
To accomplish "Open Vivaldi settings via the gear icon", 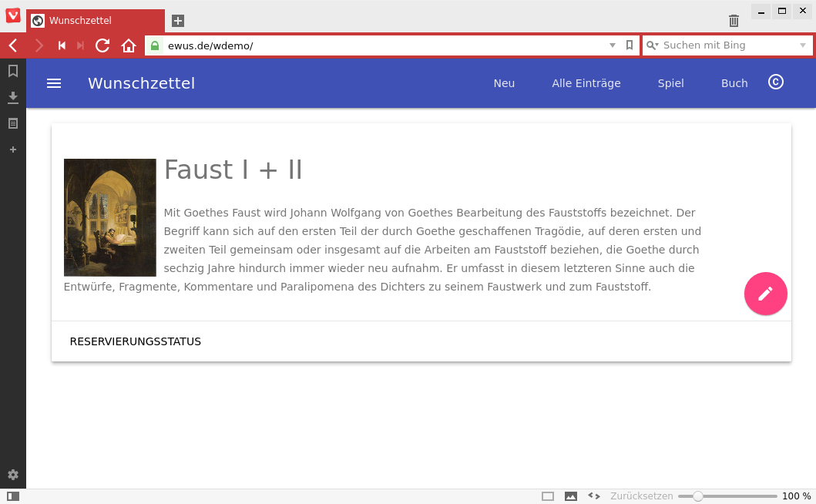I will pos(12,475).
